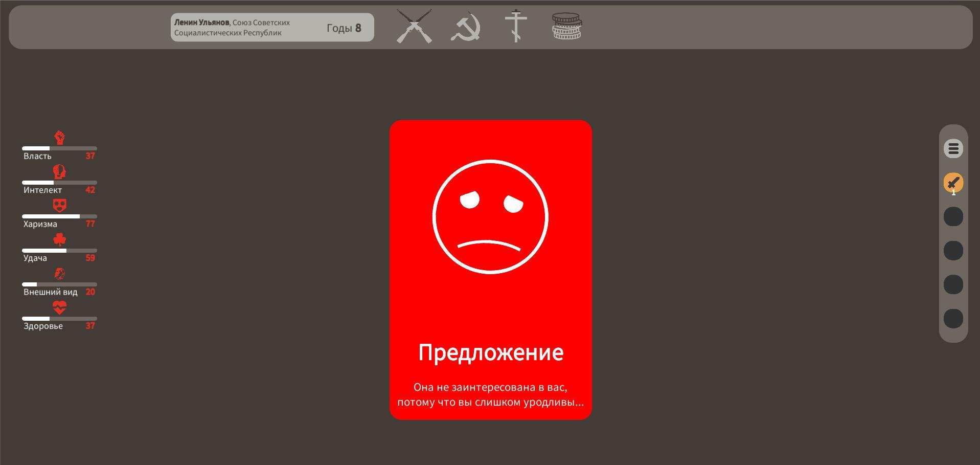Click the face icon above Внешний вид

coord(59,274)
